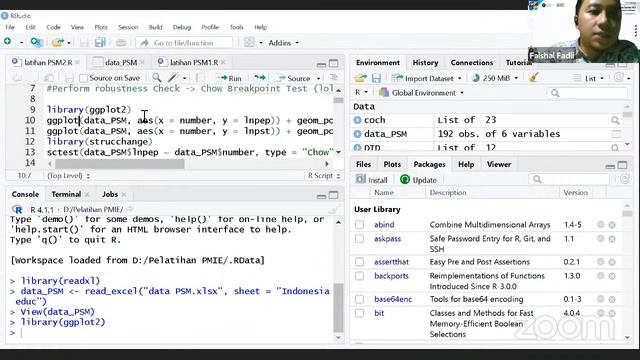Click the Code tools magic wand icon

[x=173, y=78]
